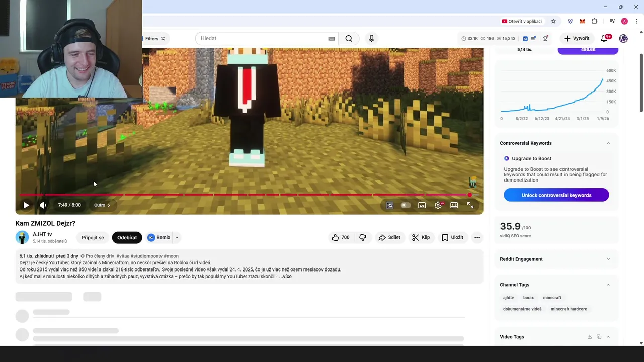Share the video with Sdílet
This screenshot has width=644, height=362.
389,237
